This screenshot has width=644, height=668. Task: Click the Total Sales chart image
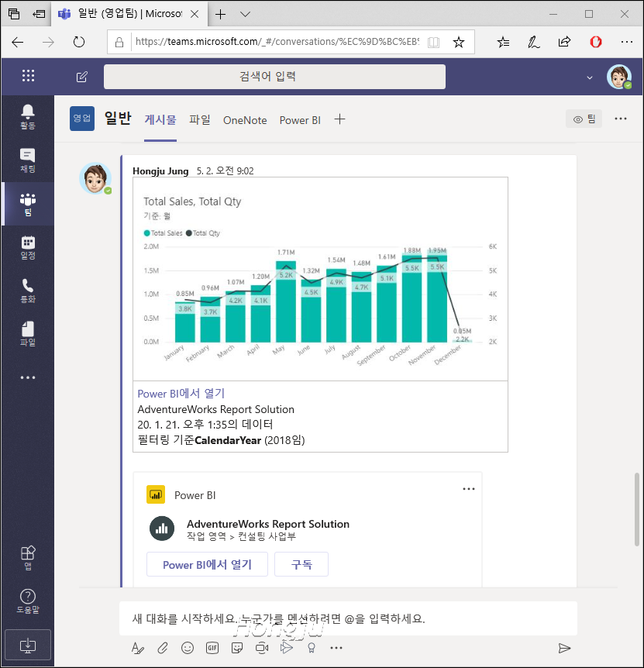(320, 279)
